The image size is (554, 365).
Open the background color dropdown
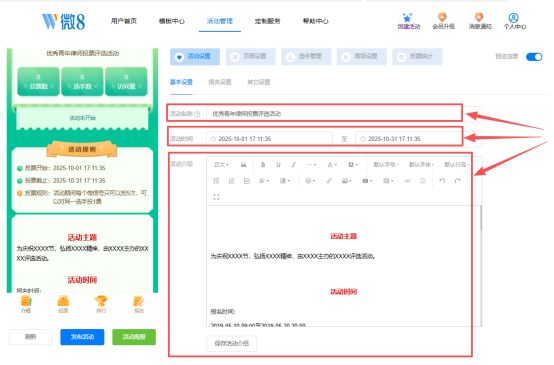[353, 165]
